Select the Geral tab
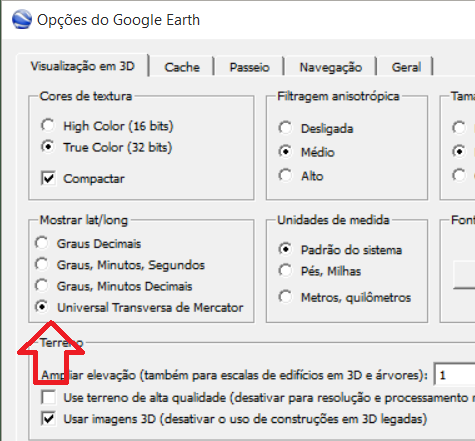The height and width of the screenshot is (441, 475). [x=406, y=67]
